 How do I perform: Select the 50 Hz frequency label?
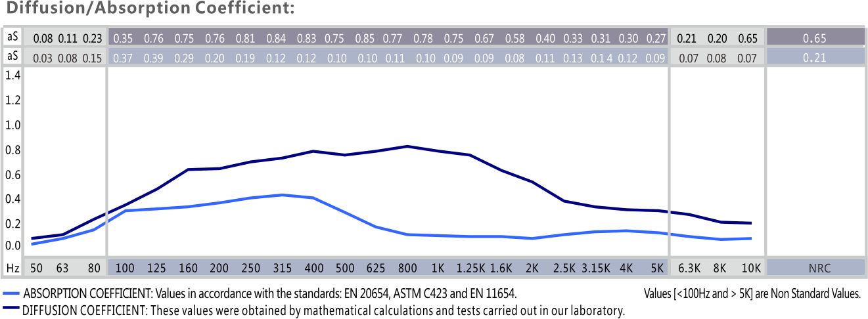(x=38, y=268)
